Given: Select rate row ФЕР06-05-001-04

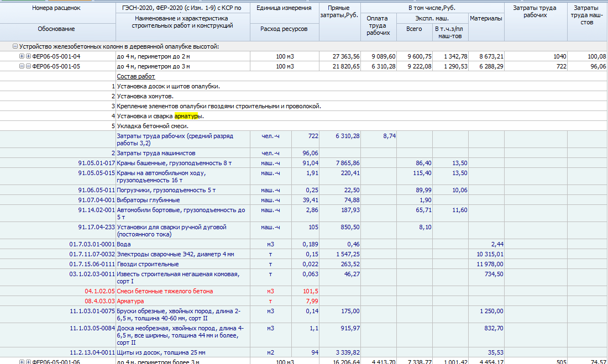Looking at the screenshot, I should click(303, 56).
